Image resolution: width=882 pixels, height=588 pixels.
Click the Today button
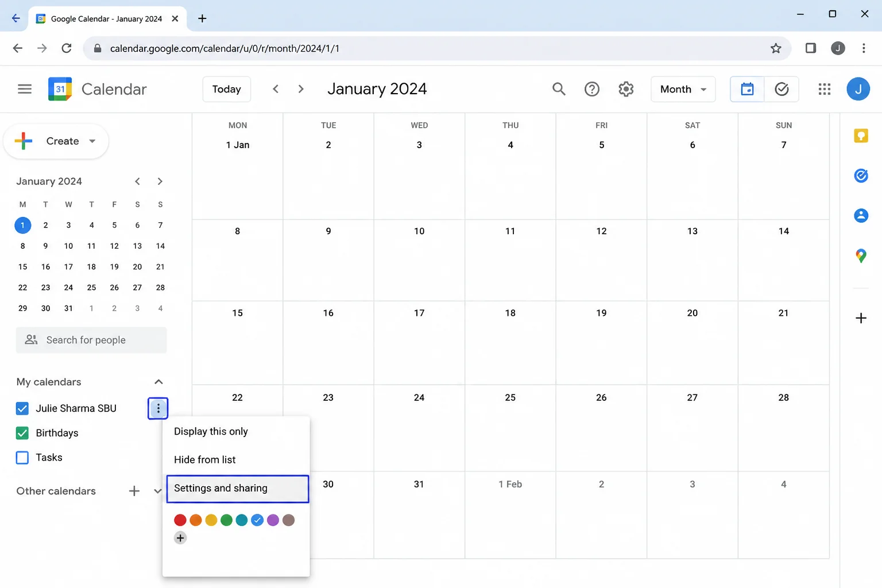[227, 89]
